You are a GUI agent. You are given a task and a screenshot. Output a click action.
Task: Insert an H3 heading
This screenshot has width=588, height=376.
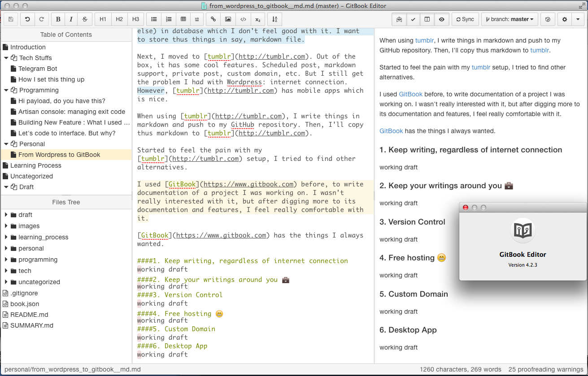pos(135,19)
